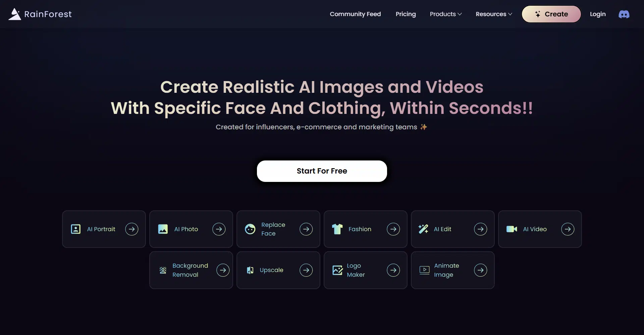
Task: Click the RainForest logo icon
Action: coord(15,14)
